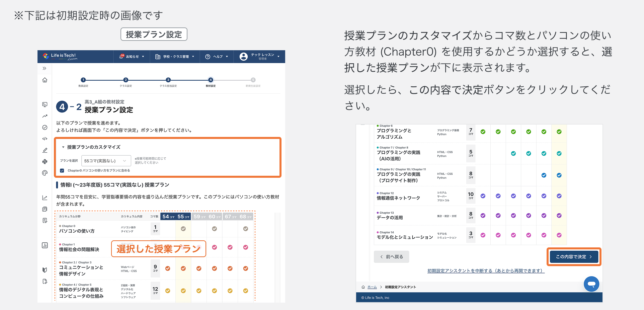Click the プログラミングの実践（ブログサイト制作）row

coord(470,175)
